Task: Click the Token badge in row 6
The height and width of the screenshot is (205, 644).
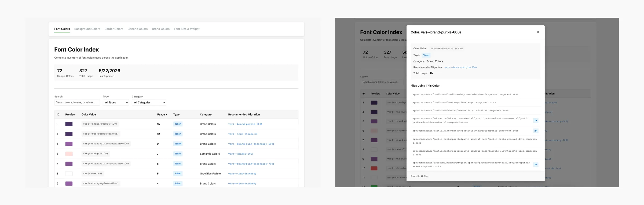Action: tap(178, 154)
